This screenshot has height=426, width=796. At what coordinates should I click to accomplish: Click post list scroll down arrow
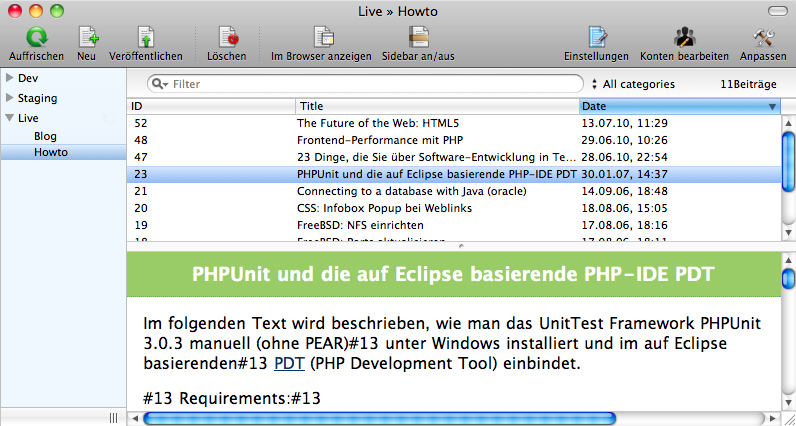788,233
